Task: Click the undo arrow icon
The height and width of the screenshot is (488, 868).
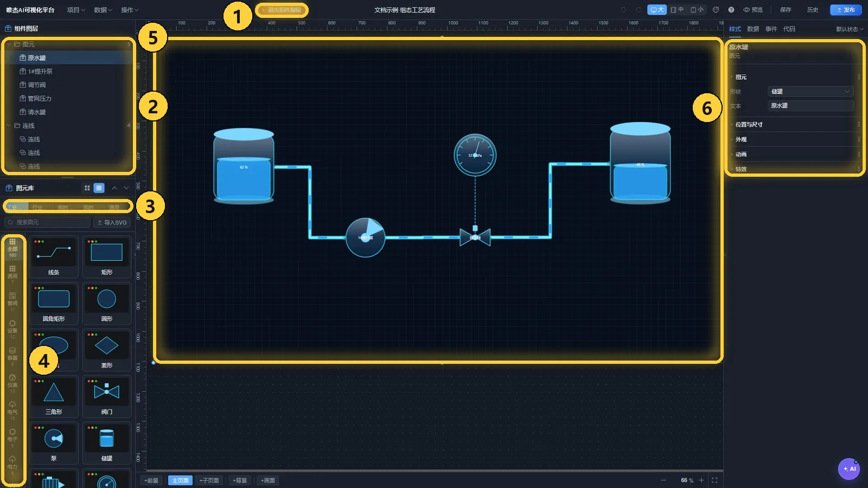Action: [623, 10]
